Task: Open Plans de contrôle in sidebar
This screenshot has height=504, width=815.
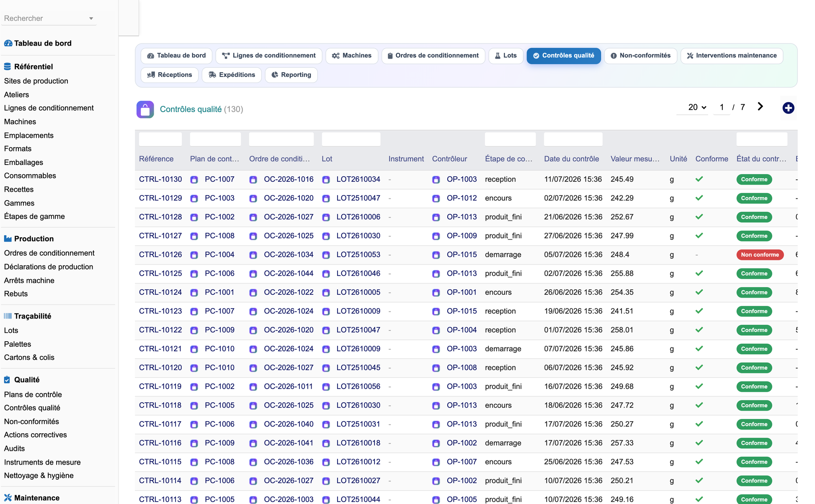Action: click(x=33, y=394)
